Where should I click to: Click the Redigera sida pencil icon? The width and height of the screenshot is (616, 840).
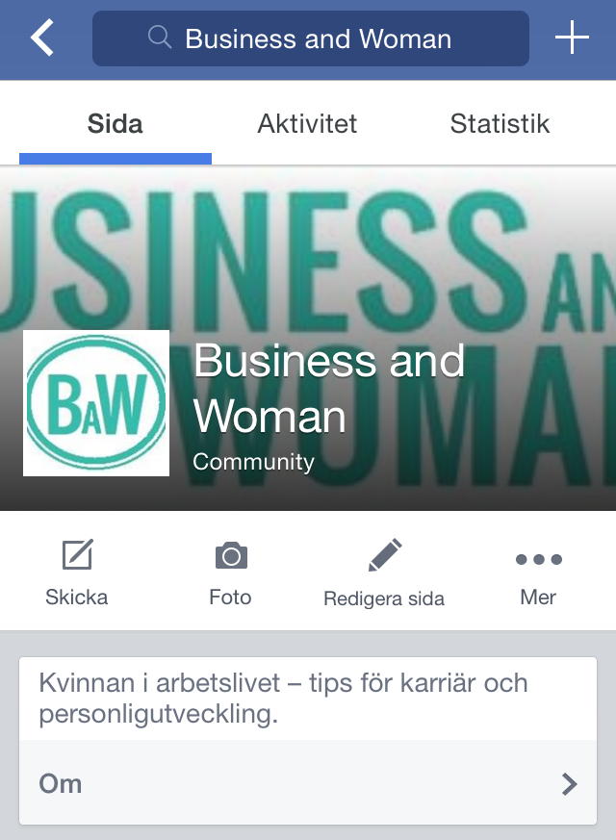coord(385,554)
